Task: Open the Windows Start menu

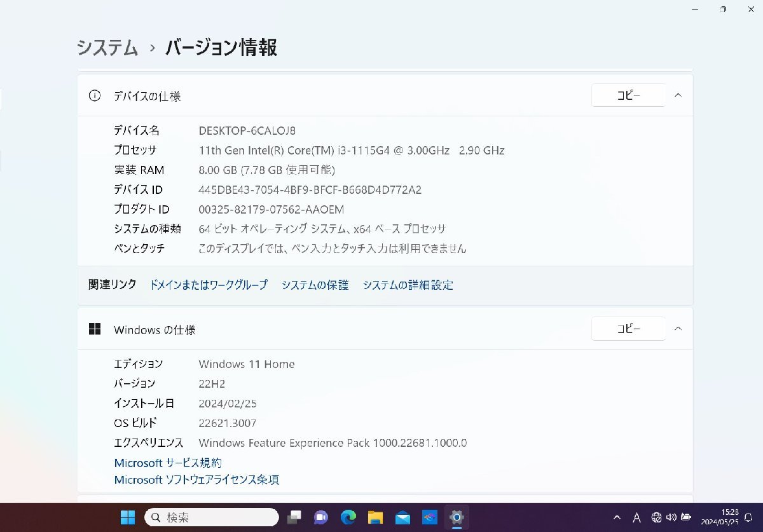Action: tap(127, 517)
